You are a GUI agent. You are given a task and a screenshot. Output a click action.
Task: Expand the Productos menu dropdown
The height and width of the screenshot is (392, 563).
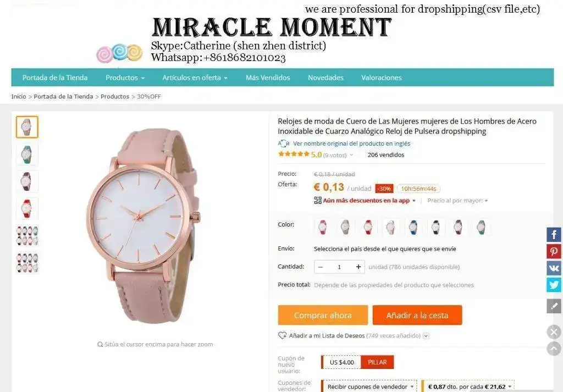coord(125,78)
